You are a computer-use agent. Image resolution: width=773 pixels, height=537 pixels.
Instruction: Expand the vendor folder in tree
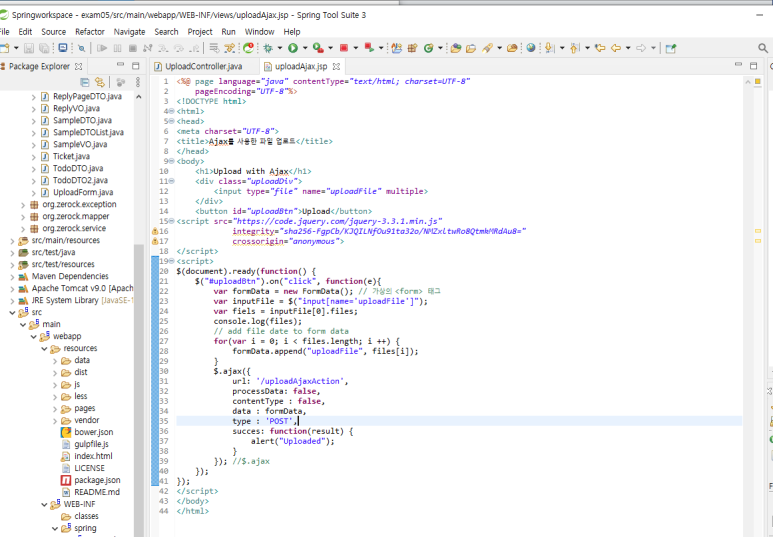(55, 421)
